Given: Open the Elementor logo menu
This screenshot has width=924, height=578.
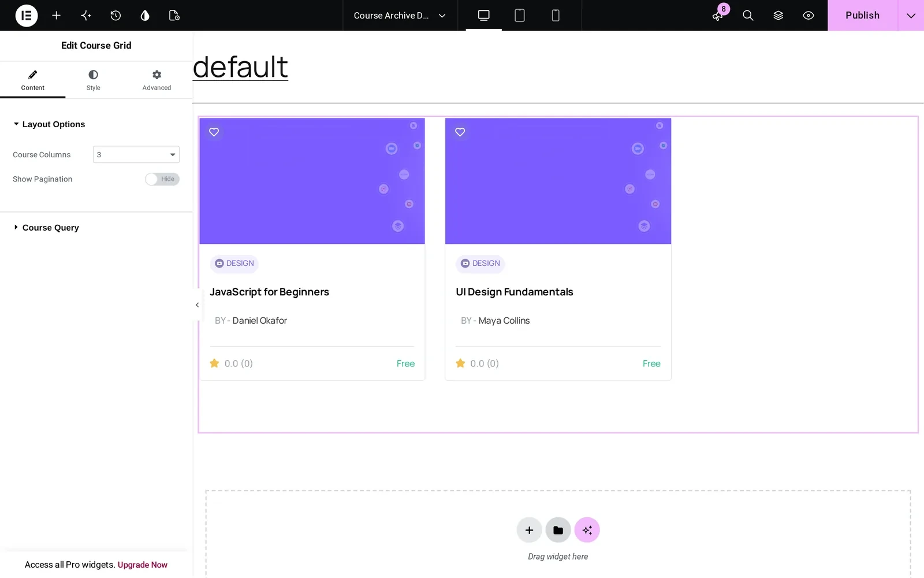Looking at the screenshot, I should [27, 16].
